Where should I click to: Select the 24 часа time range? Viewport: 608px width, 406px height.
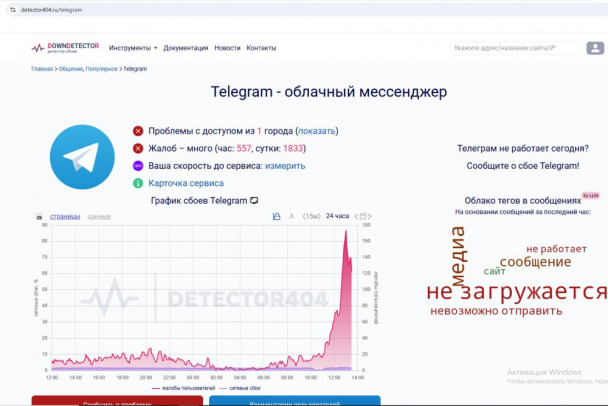coord(337,216)
